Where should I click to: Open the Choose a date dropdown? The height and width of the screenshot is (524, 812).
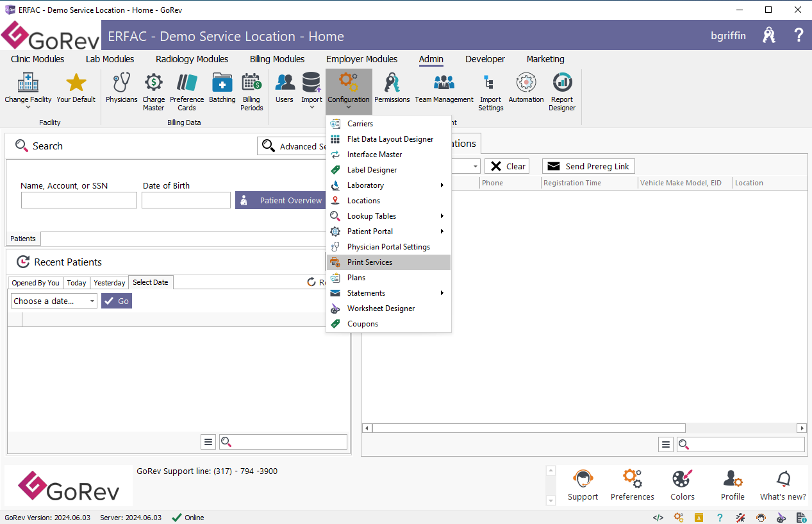tap(54, 301)
